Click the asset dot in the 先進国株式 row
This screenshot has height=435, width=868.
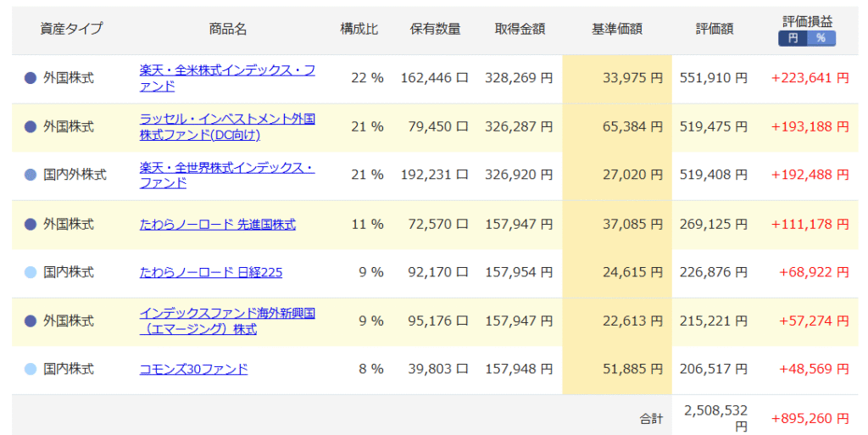(x=31, y=224)
